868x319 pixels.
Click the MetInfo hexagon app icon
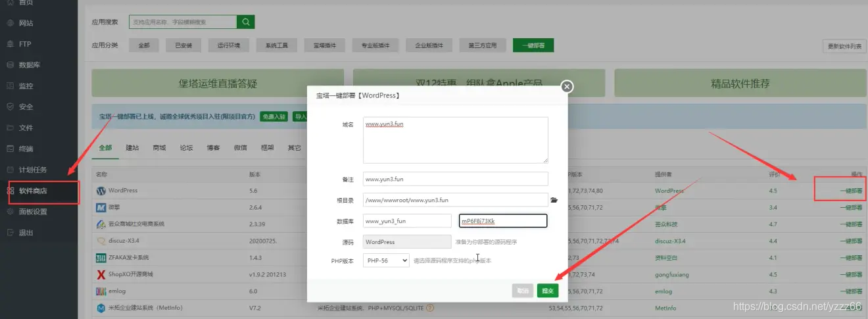coord(101,308)
